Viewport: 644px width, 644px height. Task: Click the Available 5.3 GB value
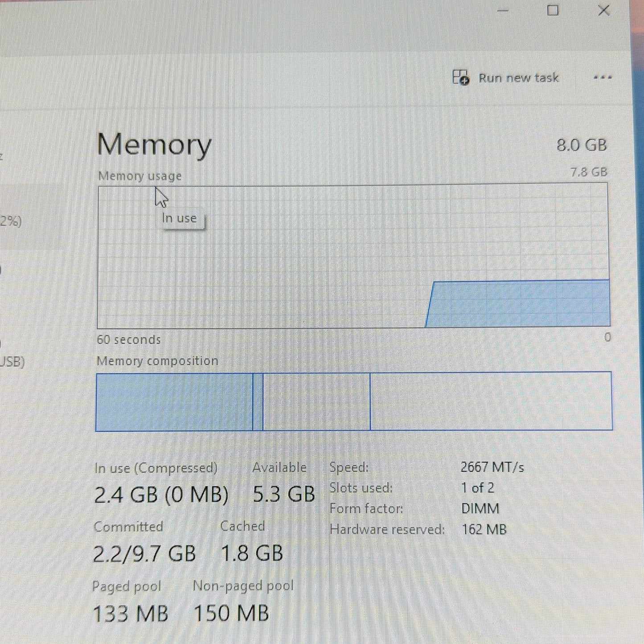tap(284, 494)
